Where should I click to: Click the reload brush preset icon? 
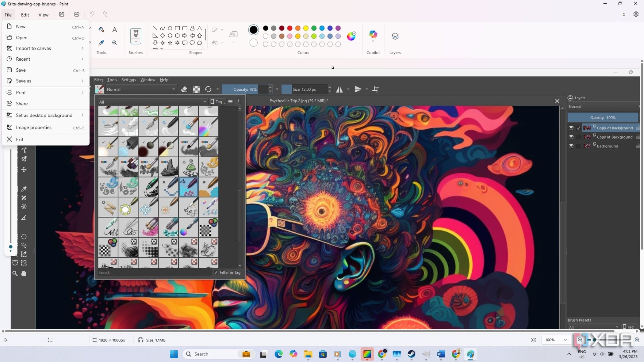(208, 89)
